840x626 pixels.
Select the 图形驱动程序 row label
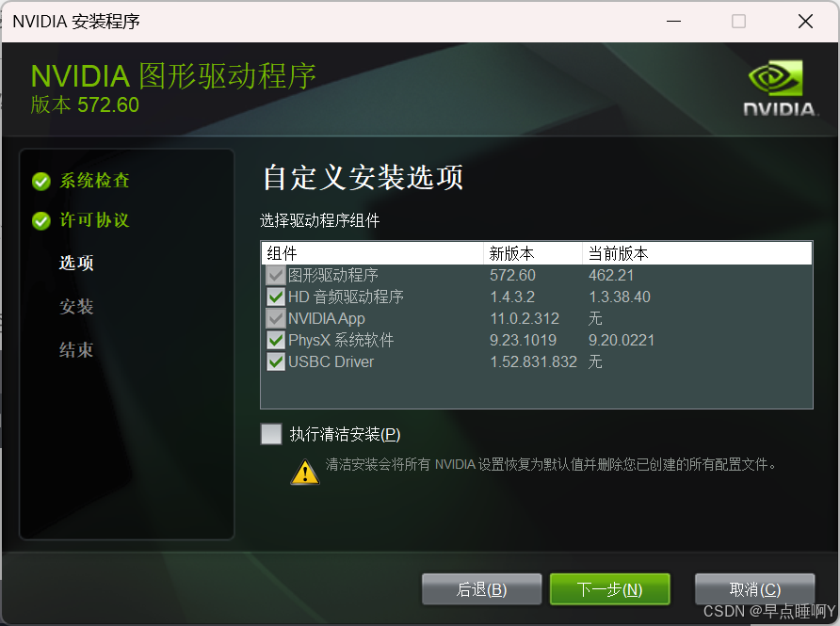[333, 275]
